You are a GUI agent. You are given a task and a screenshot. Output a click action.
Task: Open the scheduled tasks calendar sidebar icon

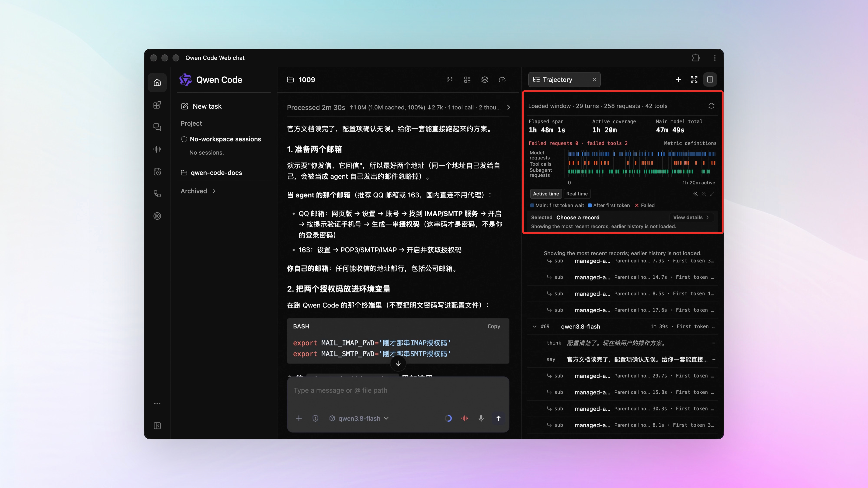157,171
